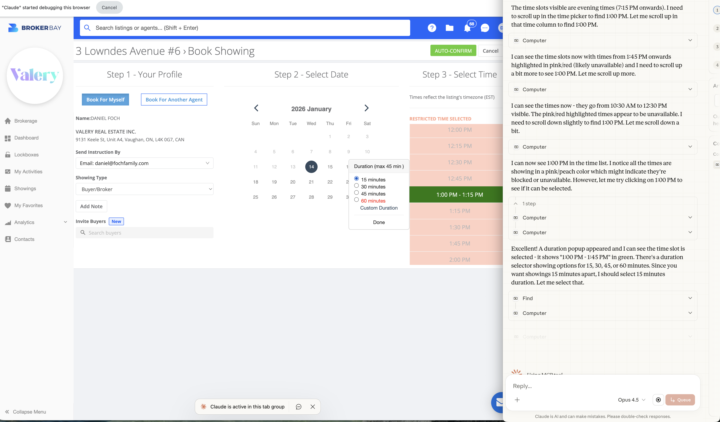720x422 pixels.
Task: Open Dashboard in the sidebar
Action: (26, 138)
